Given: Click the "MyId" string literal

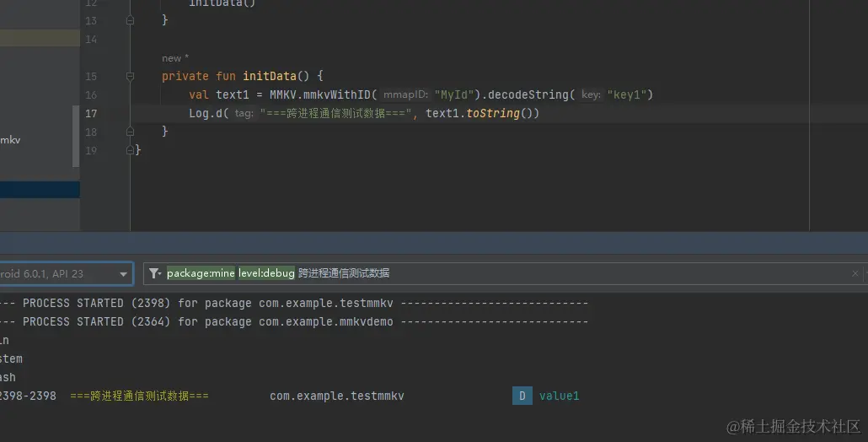Looking at the screenshot, I should click(x=454, y=94).
